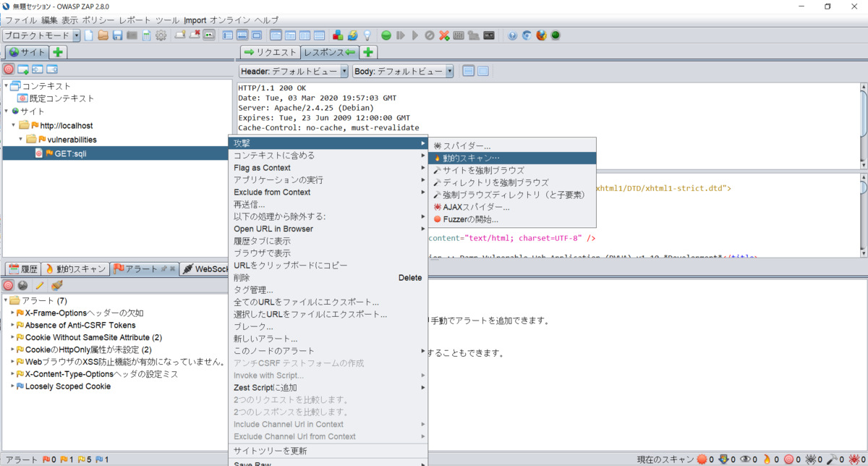Collapse the http://localhost tree node

click(14, 125)
